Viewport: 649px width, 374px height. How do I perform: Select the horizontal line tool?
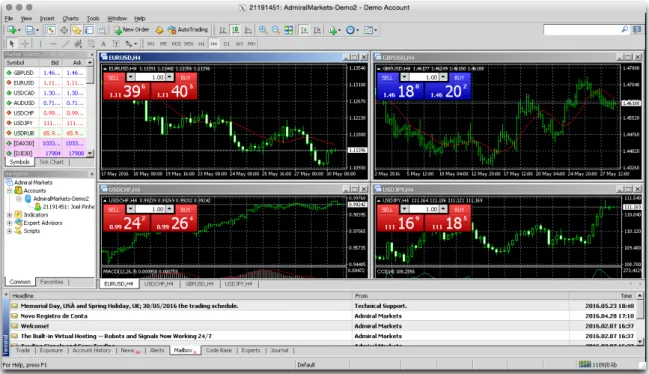(53, 43)
